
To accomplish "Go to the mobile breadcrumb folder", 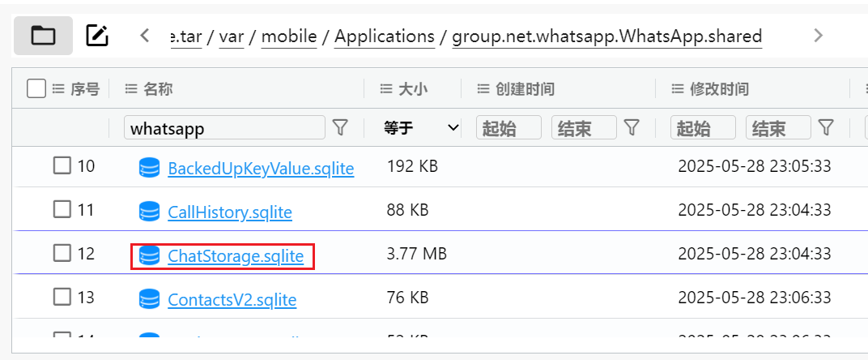I will [x=289, y=36].
